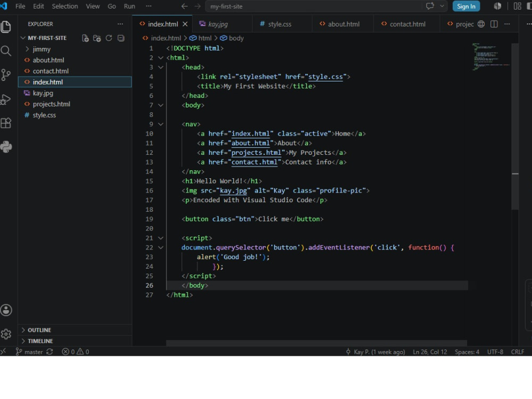Screen dimensions: 532x399
Task: Collapse all folders in explorer
Action: [x=121, y=38]
